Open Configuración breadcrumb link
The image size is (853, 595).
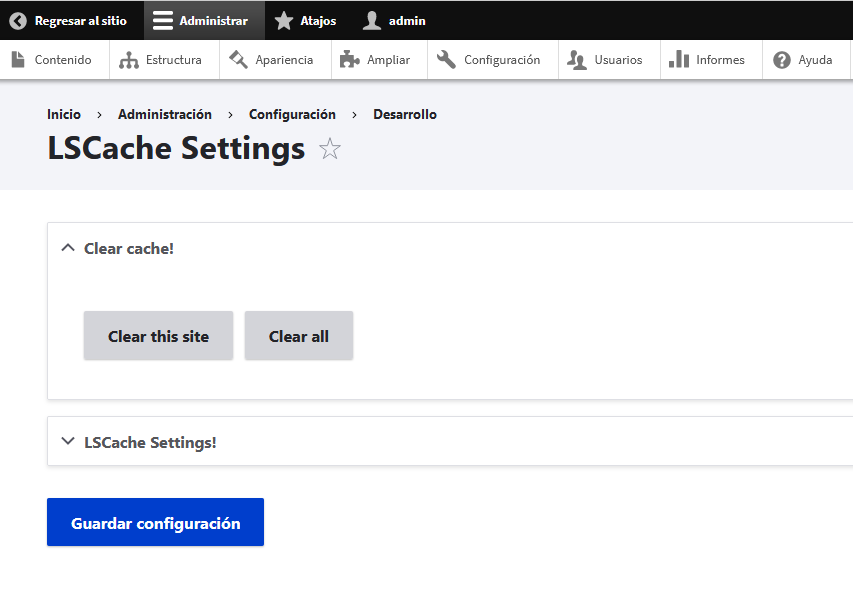pos(292,115)
